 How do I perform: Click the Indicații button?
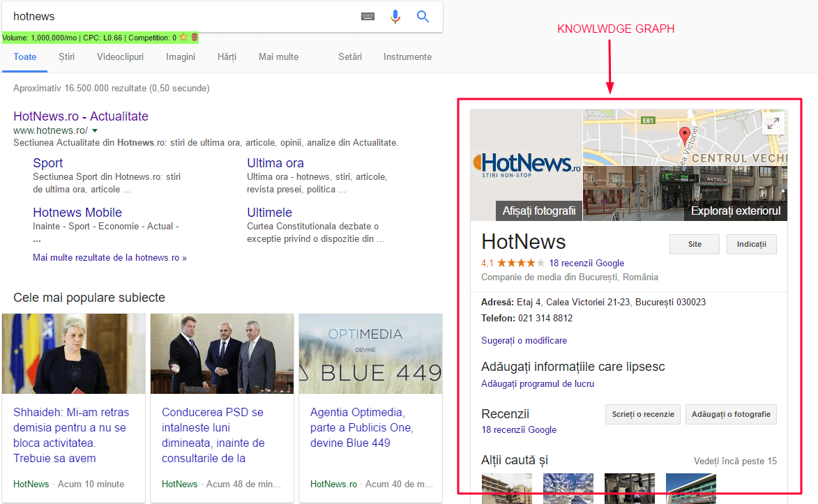click(x=751, y=244)
